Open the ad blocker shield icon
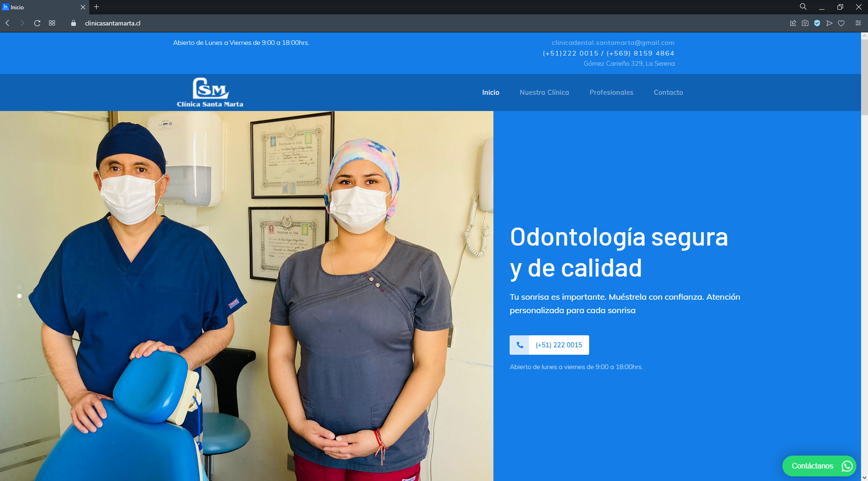The image size is (868, 481). pyautogui.click(x=817, y=23)
